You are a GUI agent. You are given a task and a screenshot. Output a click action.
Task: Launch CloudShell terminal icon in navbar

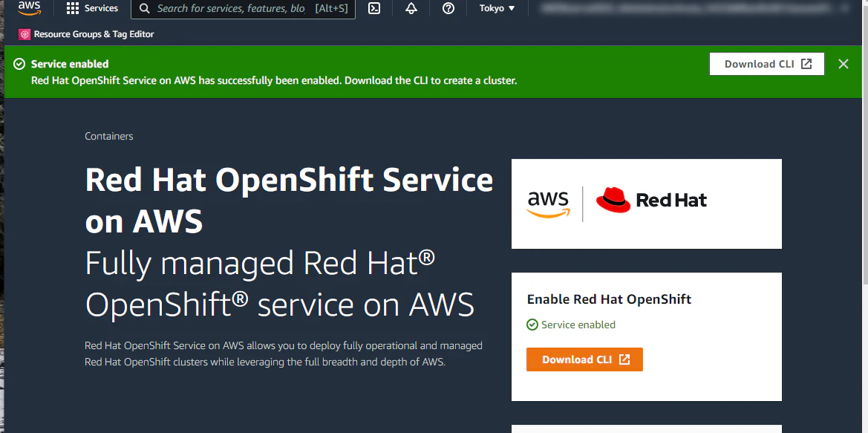[x=374, y=8]
